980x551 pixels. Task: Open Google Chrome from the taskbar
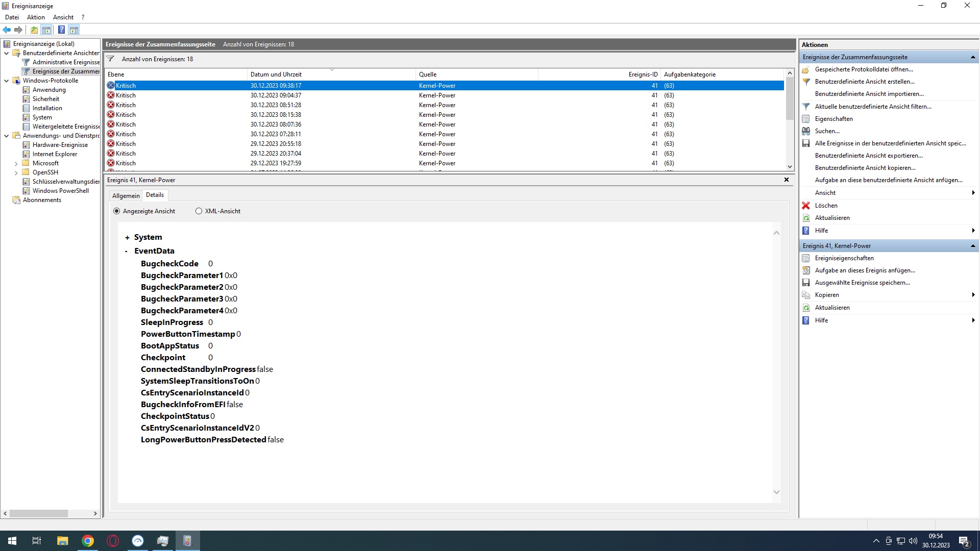[88, 541]
